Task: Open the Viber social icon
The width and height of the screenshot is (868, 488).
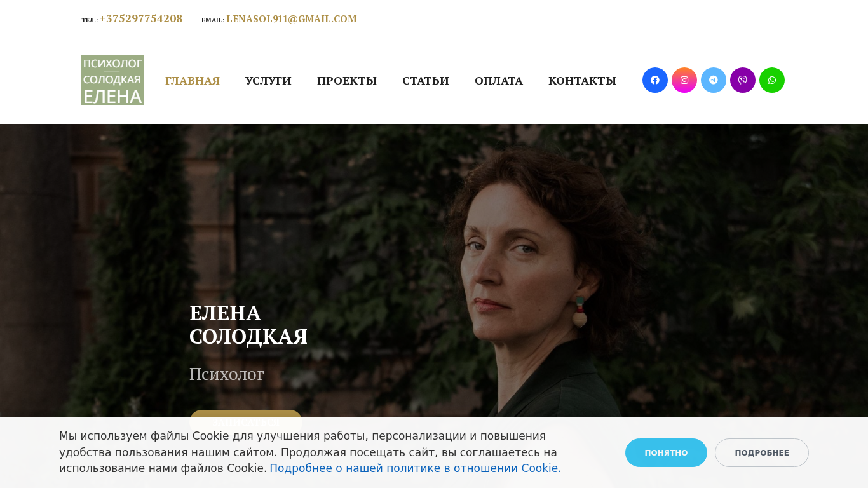Action: [x=742, y=80]
